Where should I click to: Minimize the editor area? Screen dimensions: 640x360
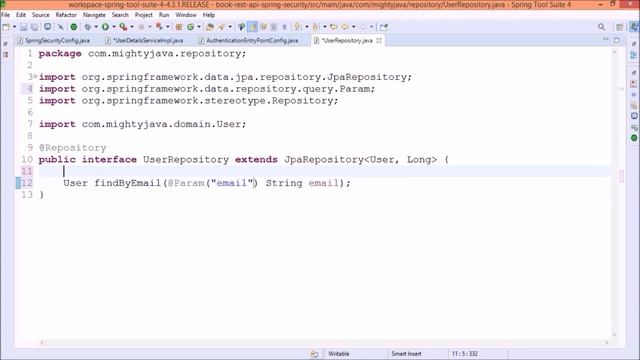click(x=606, y=40)
